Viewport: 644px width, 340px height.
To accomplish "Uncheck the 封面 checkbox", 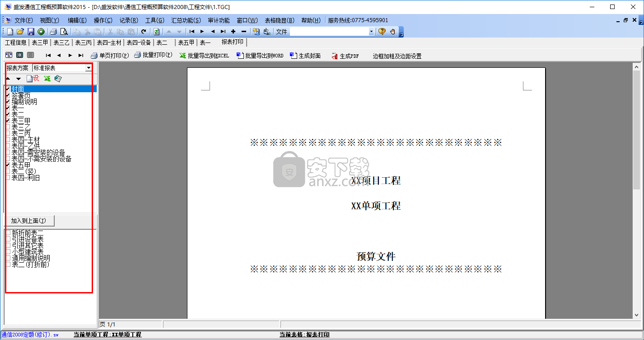I will 8,89.
